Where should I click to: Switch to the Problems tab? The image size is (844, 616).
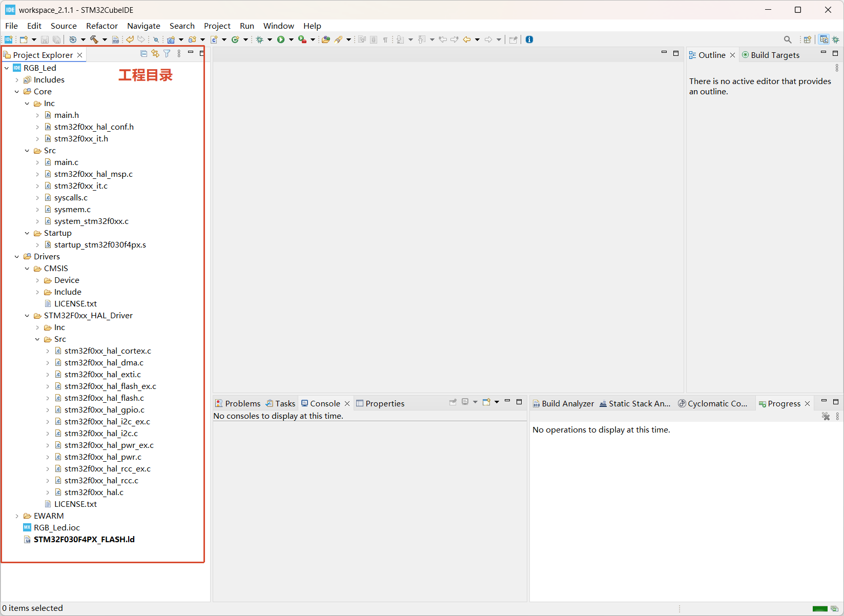coord(238,403)
